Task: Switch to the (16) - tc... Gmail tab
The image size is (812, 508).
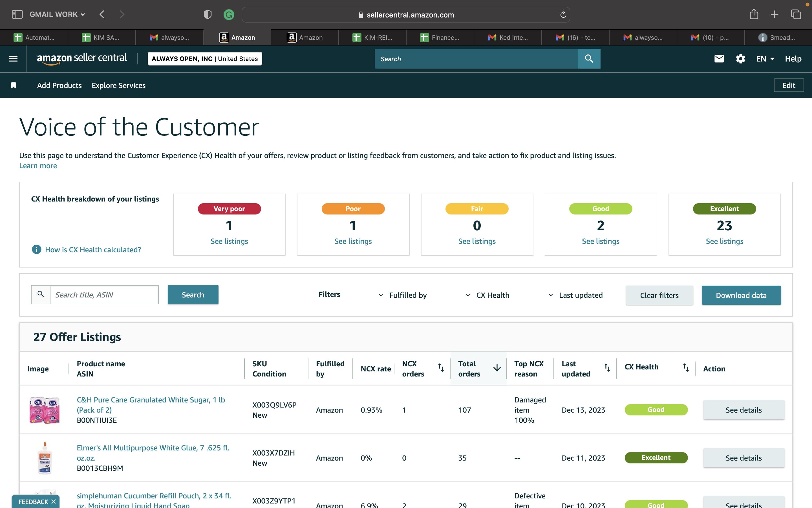Action: click(x=575, y=37)
